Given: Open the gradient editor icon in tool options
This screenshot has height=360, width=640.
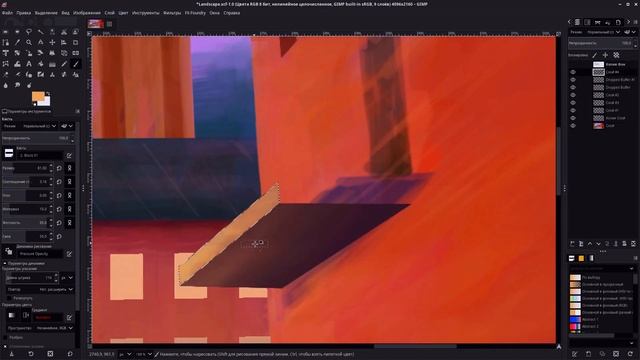Looking at the screenshot, I should click(69, 318).
